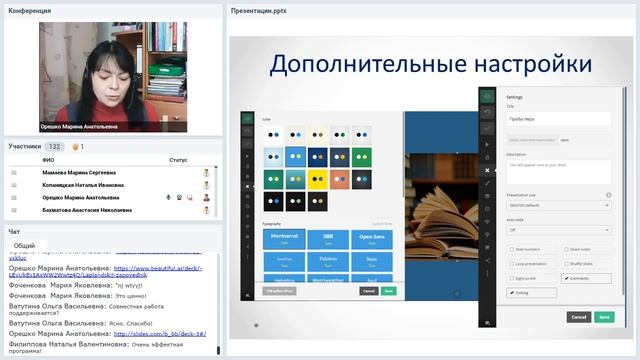Click the participant count badge 132
This screenshot has height=360, width=640.
(x=54, y=147)
